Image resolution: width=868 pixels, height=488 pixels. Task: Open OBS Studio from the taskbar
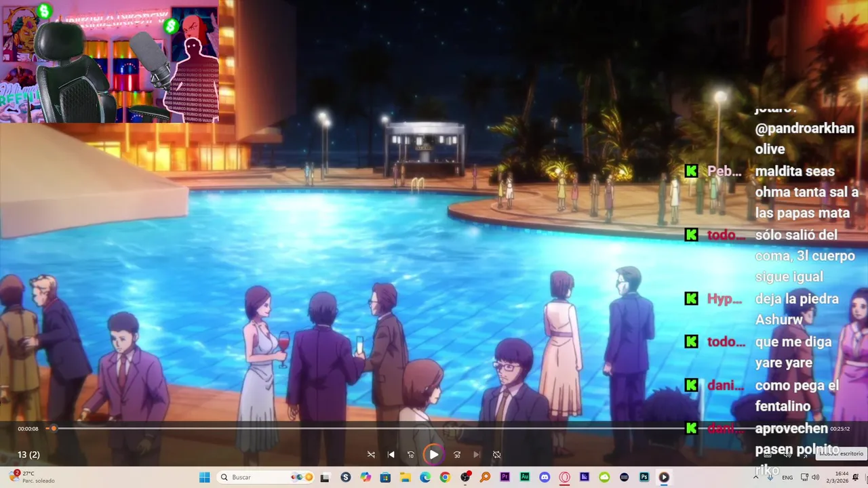(x=465, y=477)
